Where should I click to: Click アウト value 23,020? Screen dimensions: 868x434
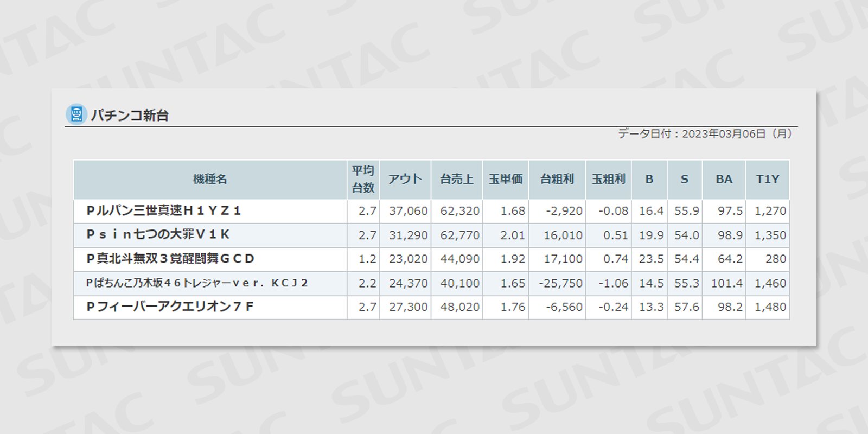click(409, 259)
